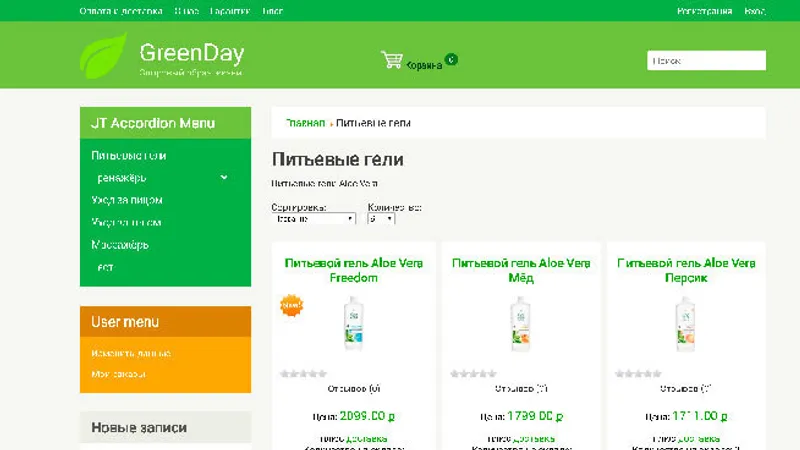800x450 pixels.
Task: Click the JT Accordion Menu header
Action: point(165,123)
